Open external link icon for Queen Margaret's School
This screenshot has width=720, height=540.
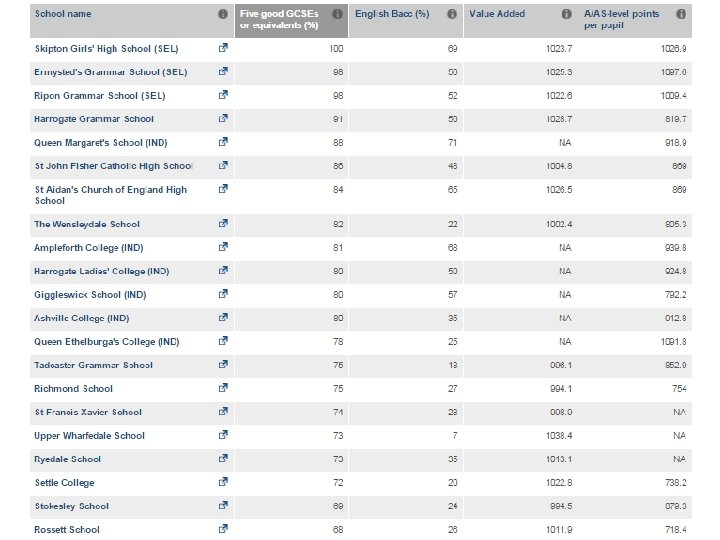222,142
